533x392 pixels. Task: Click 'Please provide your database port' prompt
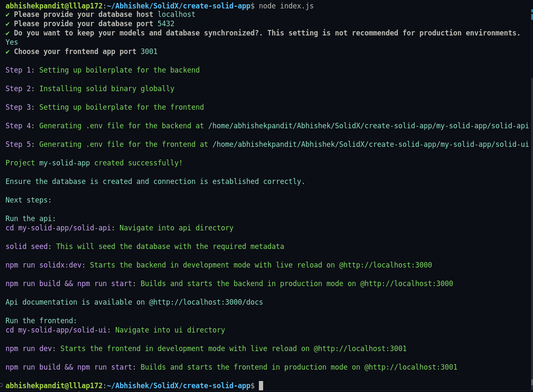tap(84, 24)
